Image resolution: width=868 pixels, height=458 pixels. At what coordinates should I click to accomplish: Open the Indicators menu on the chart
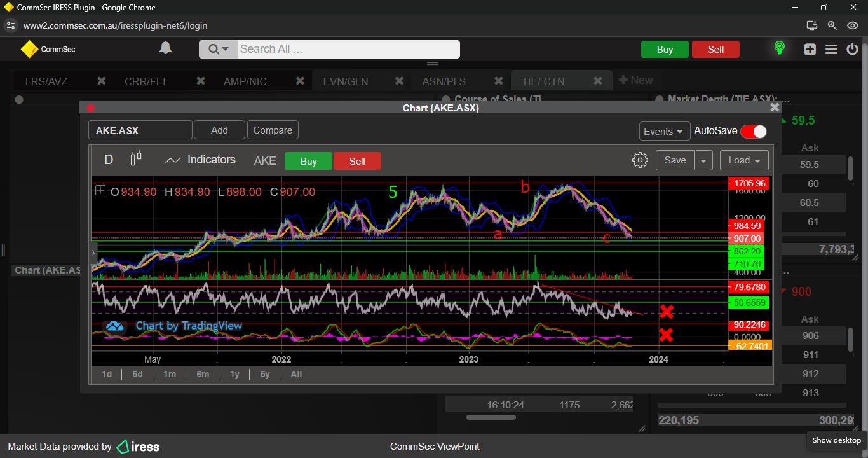pos(200,160)
